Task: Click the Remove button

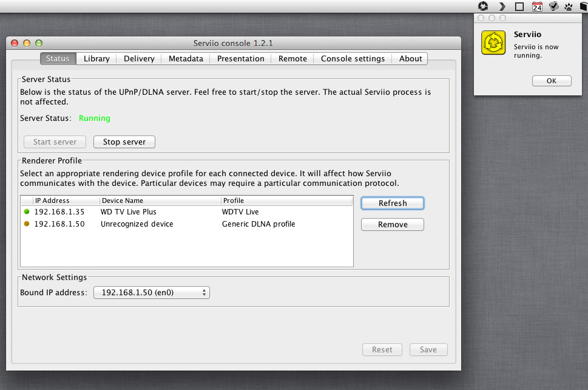Action: [x=393, y=225]
